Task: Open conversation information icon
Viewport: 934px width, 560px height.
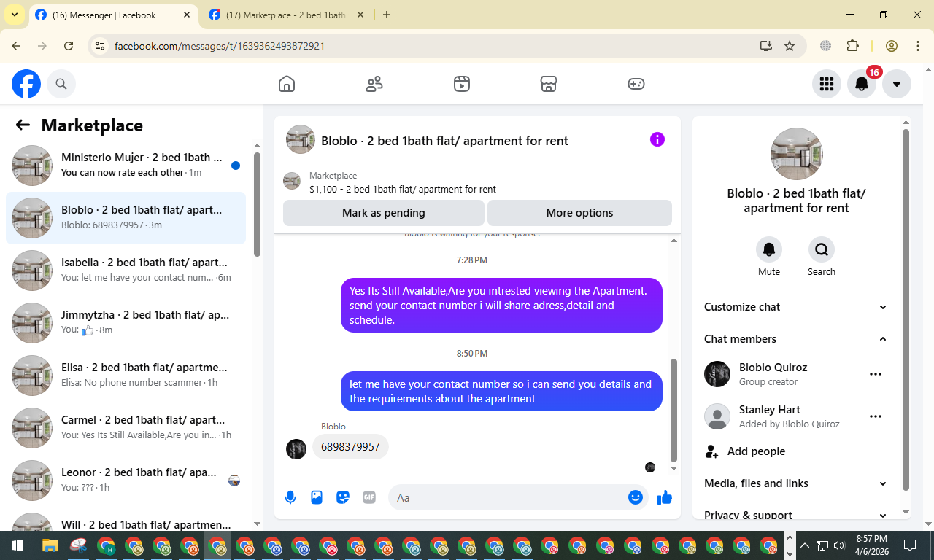Action: (657, 139)
